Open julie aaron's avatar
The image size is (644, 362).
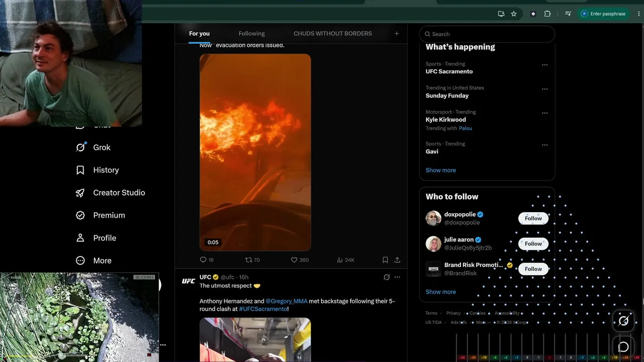pyautogui.click(x=433, y=243)
